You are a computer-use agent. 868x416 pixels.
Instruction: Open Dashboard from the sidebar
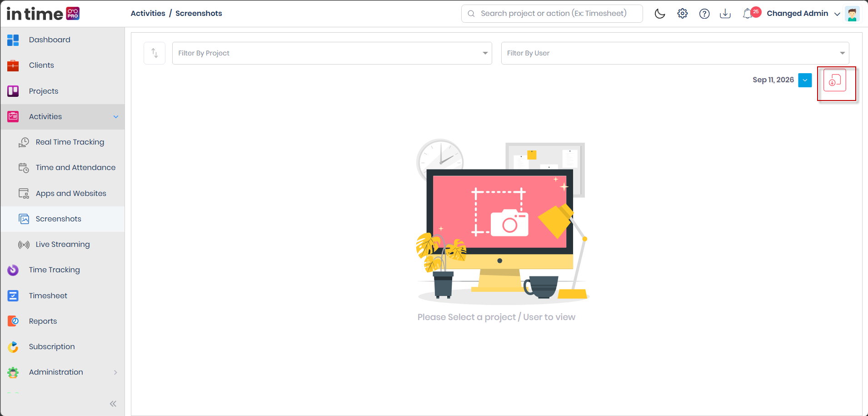pos(63,40)
